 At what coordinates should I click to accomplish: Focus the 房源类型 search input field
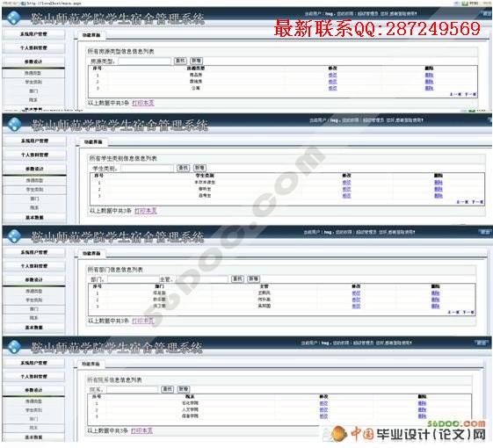point(144,61)
